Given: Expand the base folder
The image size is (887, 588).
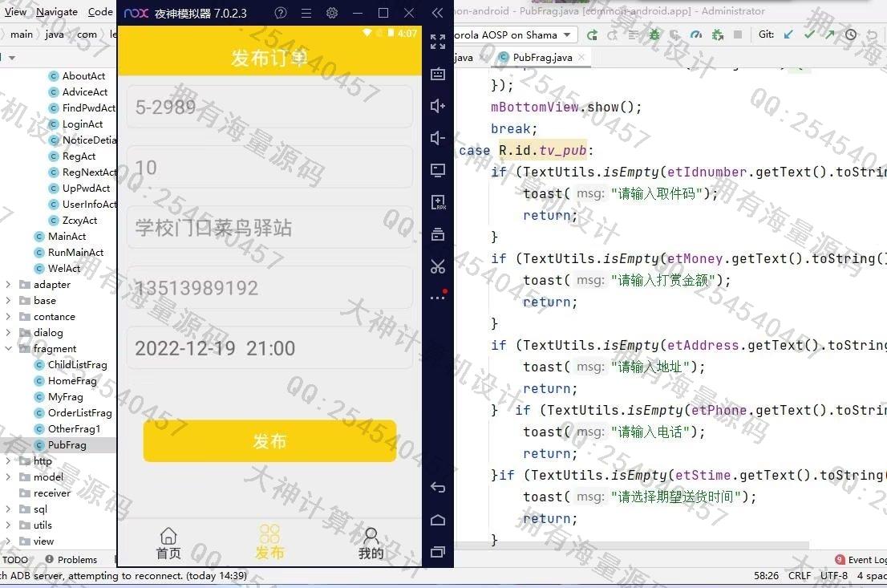Looking at the screenshot, I should click(x=8, y=301).
